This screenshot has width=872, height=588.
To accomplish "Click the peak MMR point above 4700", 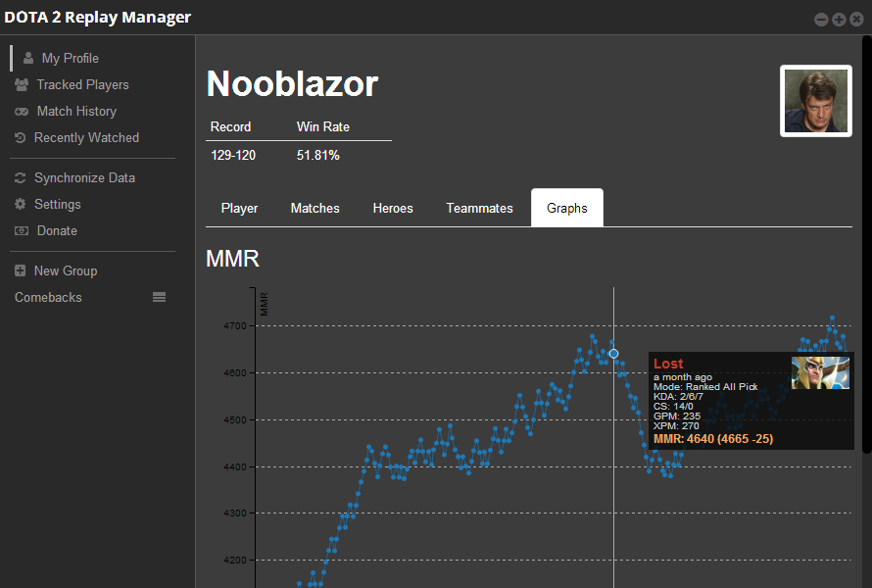I will click(833, 318).
